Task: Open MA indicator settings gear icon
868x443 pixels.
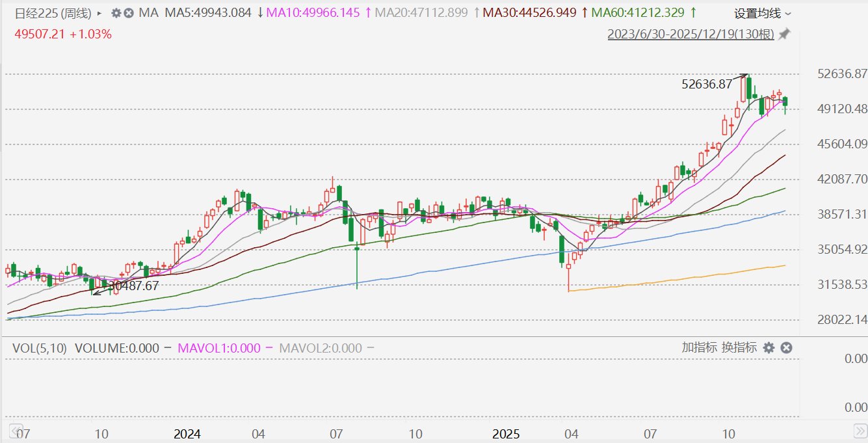Action: 116,13
